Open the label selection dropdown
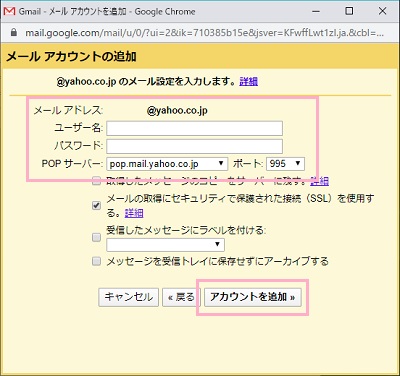Viewport: 400px width, 376px height. pyautogui.click(x=165, y=245)
